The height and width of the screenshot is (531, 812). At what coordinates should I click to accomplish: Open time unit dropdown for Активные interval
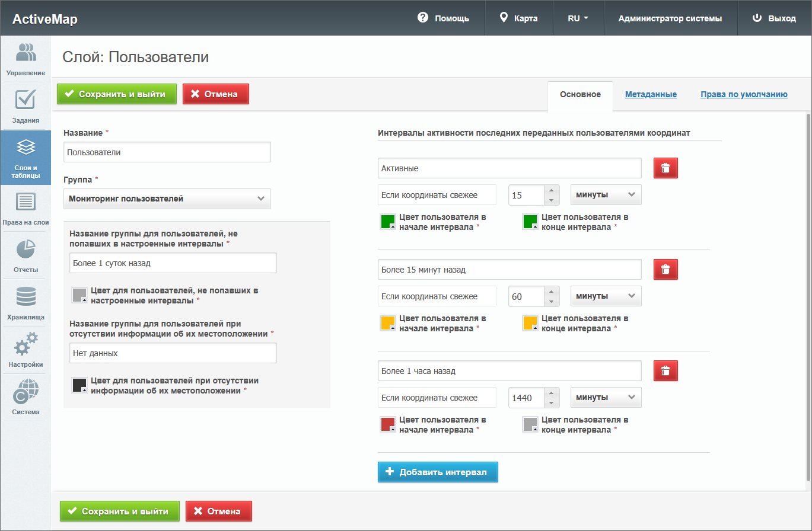(606, 195)
